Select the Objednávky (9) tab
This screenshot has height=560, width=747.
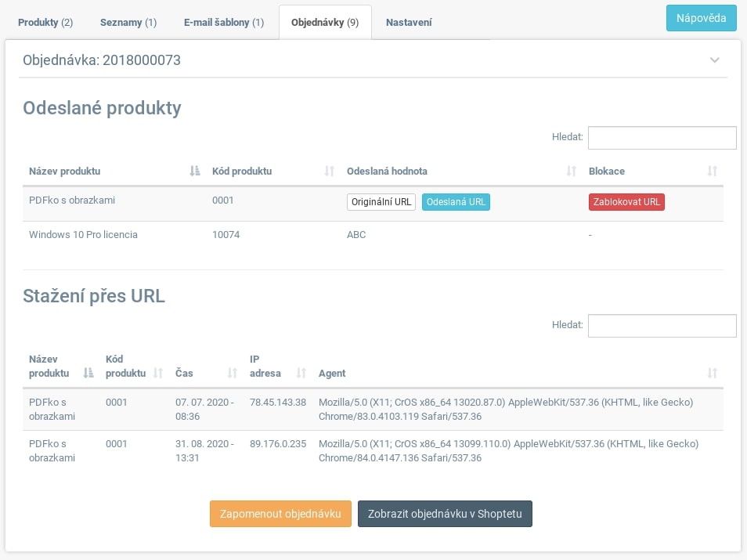click(x=325, y=23)
